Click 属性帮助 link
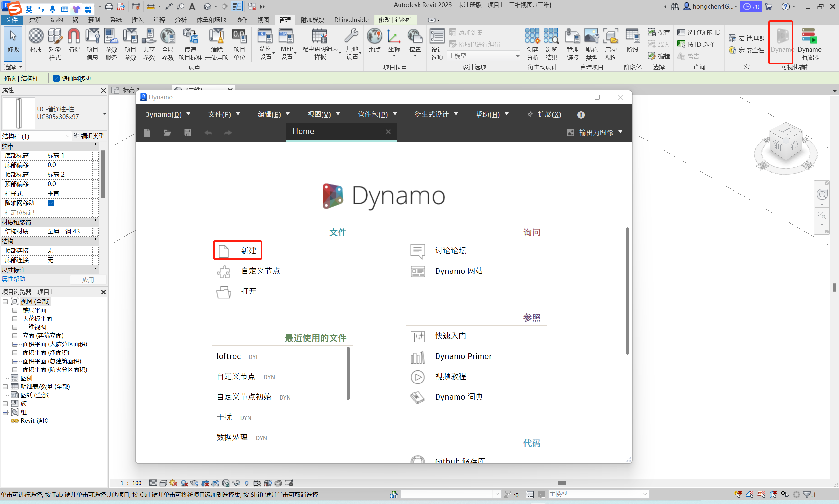 [13, 279]
